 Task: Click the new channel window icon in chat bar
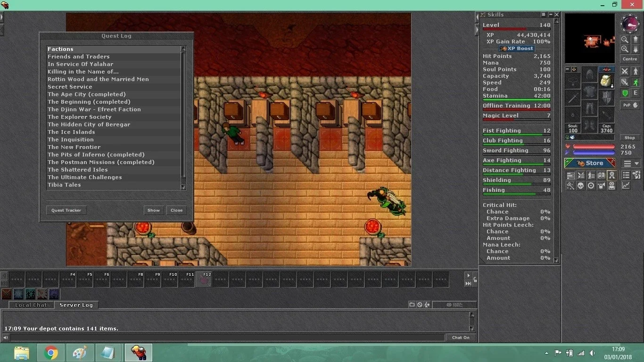412,304
